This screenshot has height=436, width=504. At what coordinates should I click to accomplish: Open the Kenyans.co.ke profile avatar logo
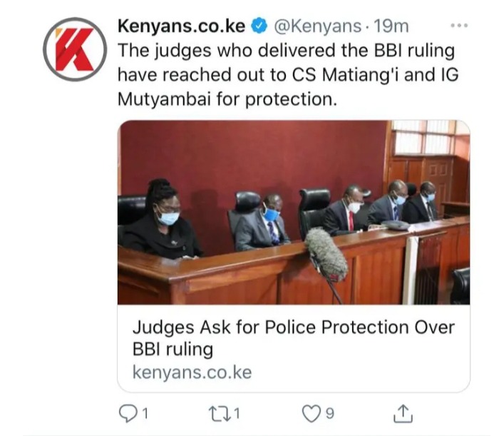click(x=75, y=49)
